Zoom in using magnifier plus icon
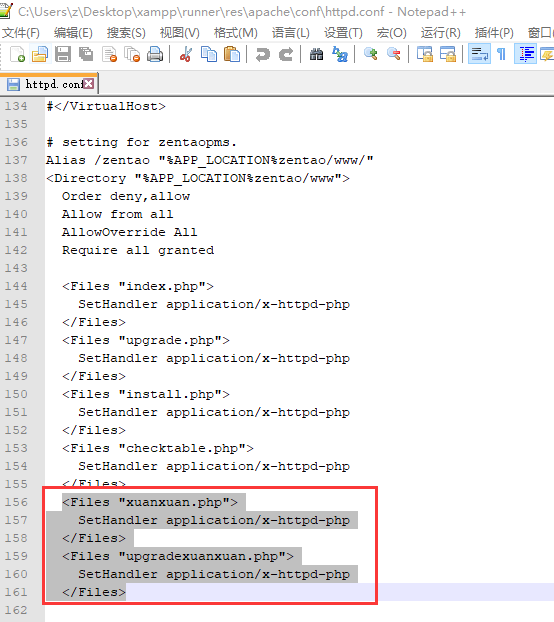Image resolution: width=554 pixels, height=622 pixels. point(370,54)
